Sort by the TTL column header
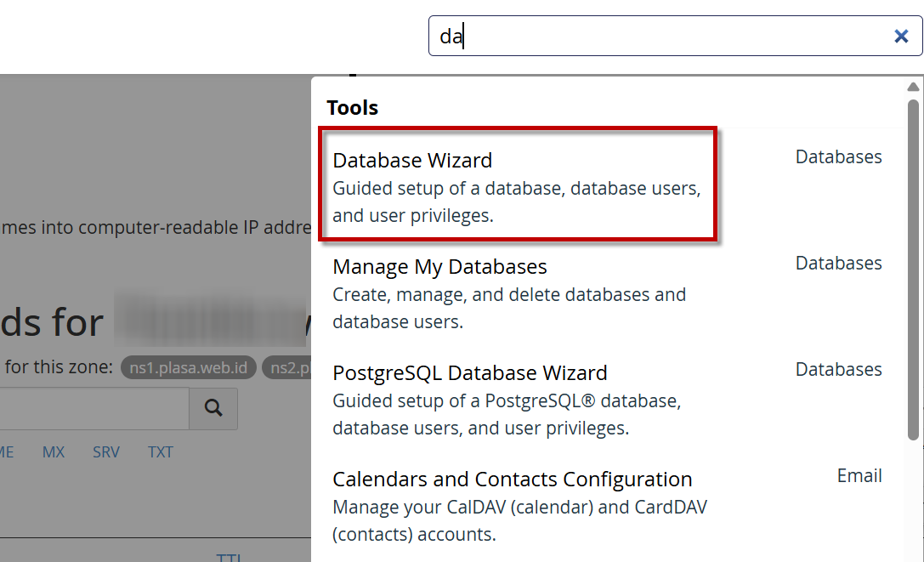This screenshot has height=562, width=924. point(229,557)
